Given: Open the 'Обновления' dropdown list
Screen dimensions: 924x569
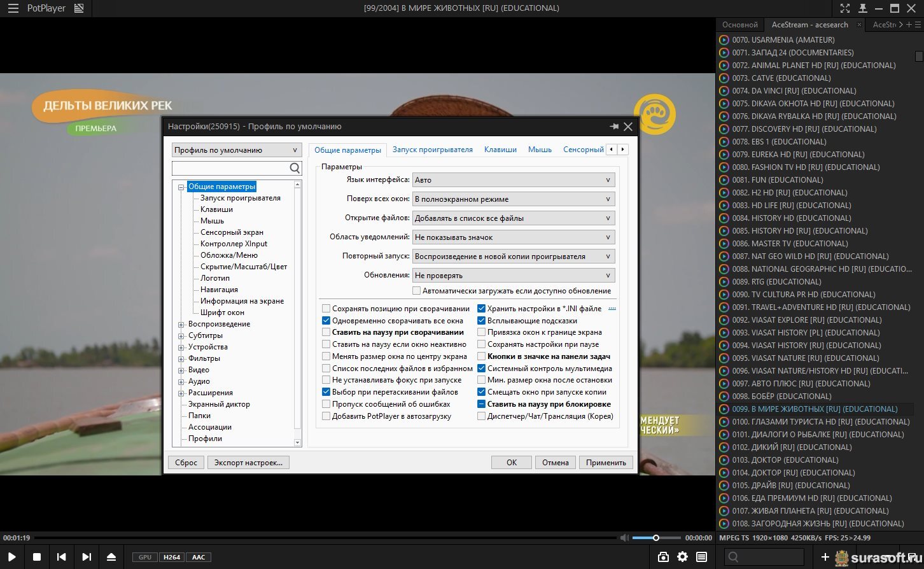Looking at the screenshot, I should 513,276.
